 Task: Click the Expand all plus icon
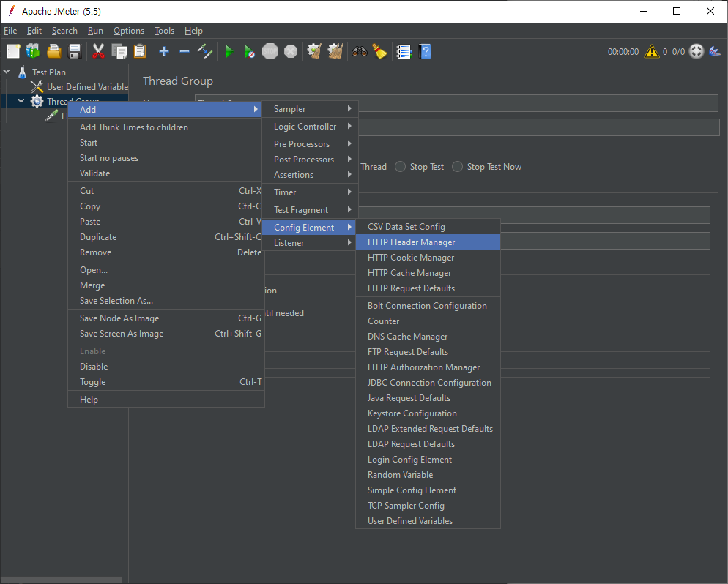[x=163, y=51]
